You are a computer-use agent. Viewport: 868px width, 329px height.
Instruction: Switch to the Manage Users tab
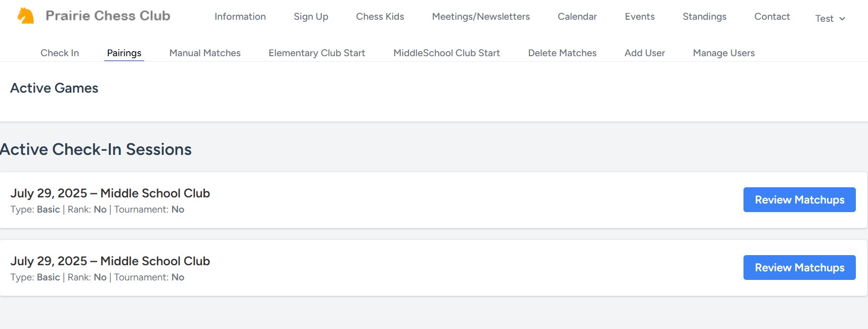(724, 53)
